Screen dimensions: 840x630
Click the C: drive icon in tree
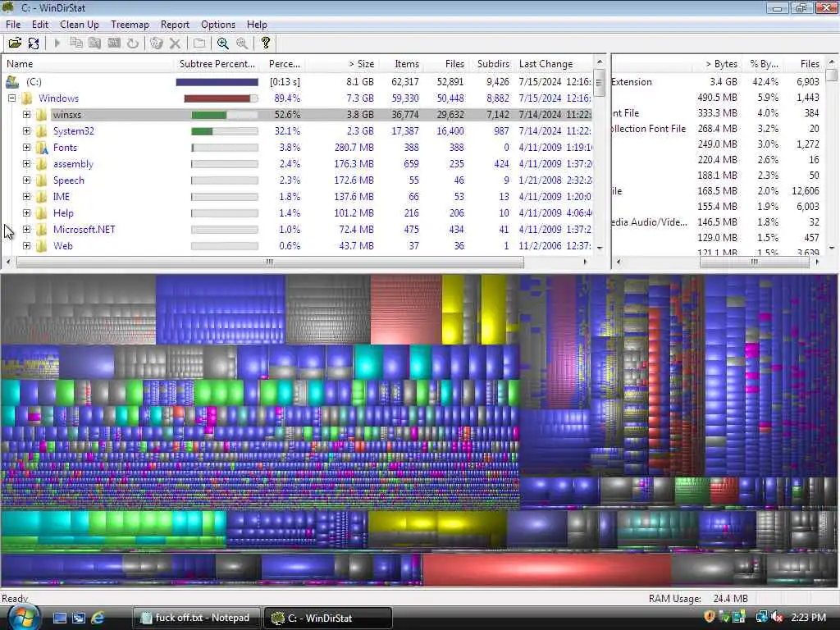coord(12,81)
